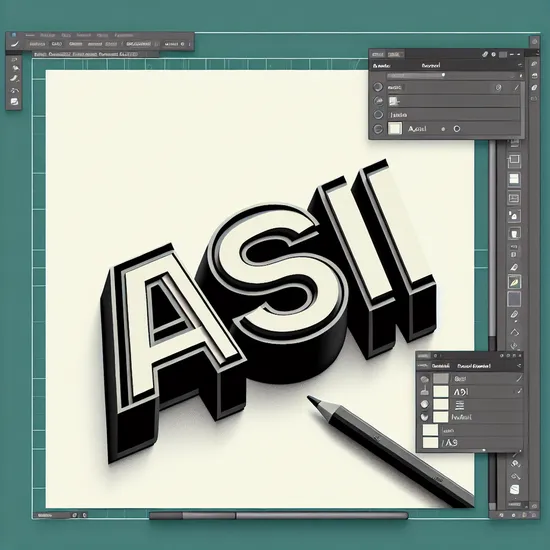Open the top panel options menu icon
This screenshot has width=550, height=550.
pos(520,65)
